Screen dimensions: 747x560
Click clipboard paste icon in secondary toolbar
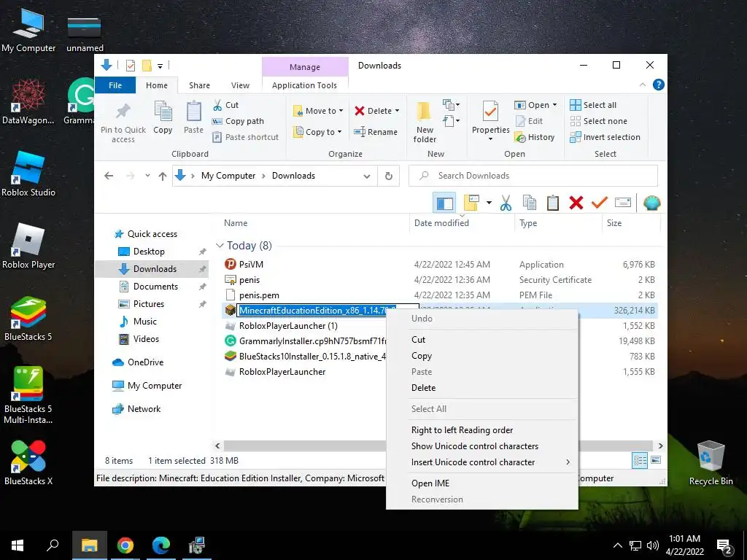tap(553, 203)
